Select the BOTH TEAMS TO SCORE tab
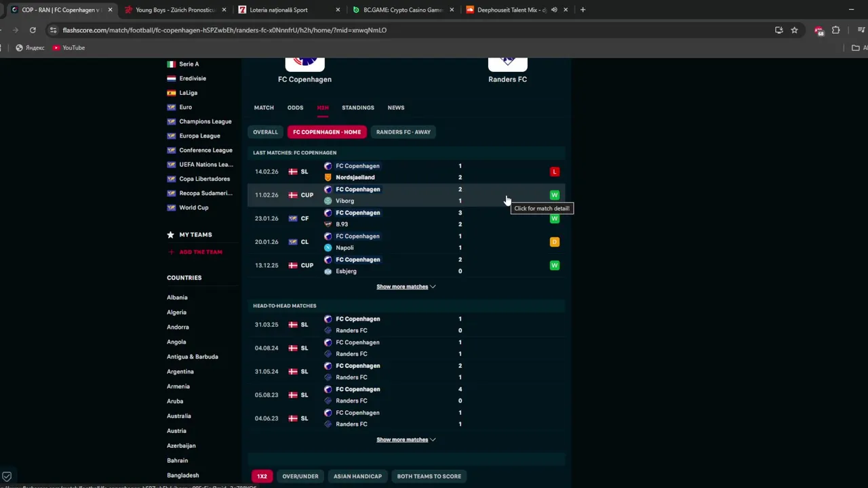The height and width of the screenshot is (488, 868). point(429,476)
